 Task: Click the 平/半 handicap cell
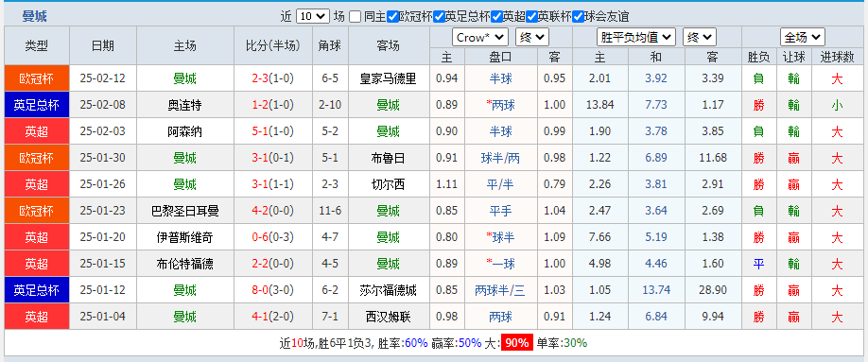coord(500,184)
